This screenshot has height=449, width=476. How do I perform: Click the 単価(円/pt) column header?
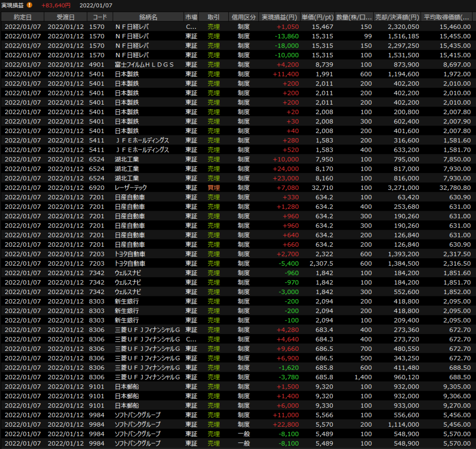317,17
